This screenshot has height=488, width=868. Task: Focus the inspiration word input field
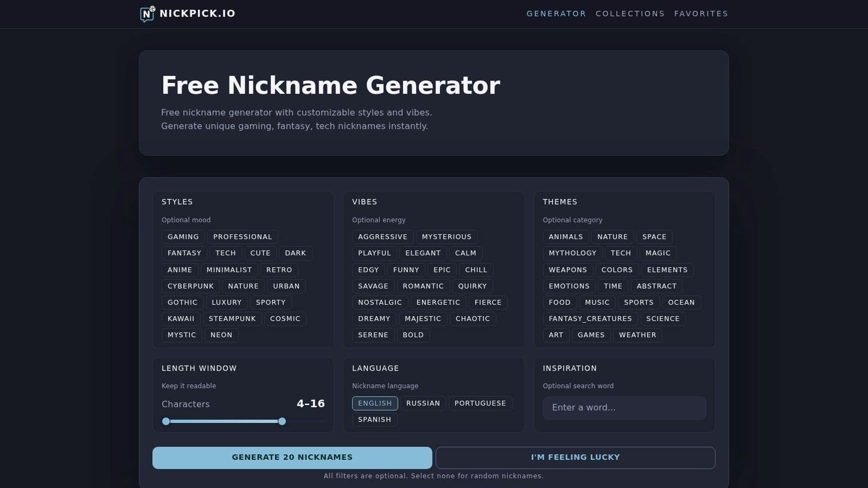pos(624,408)
